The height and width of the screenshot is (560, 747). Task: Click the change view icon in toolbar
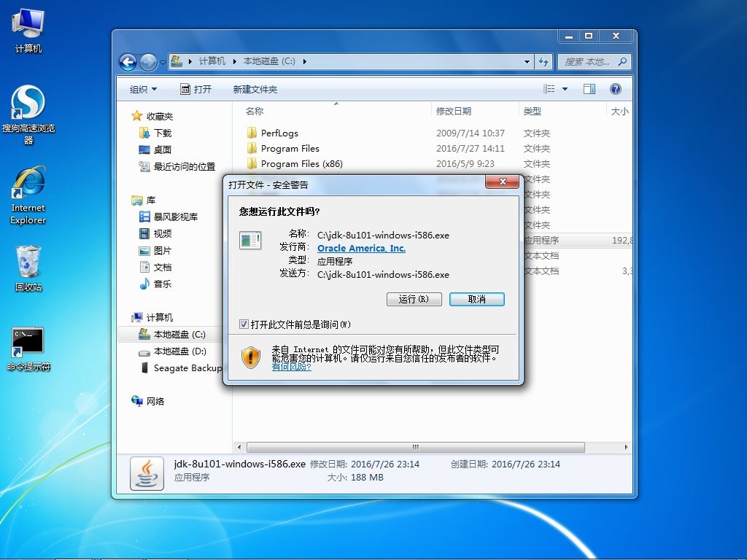[549, 88]
